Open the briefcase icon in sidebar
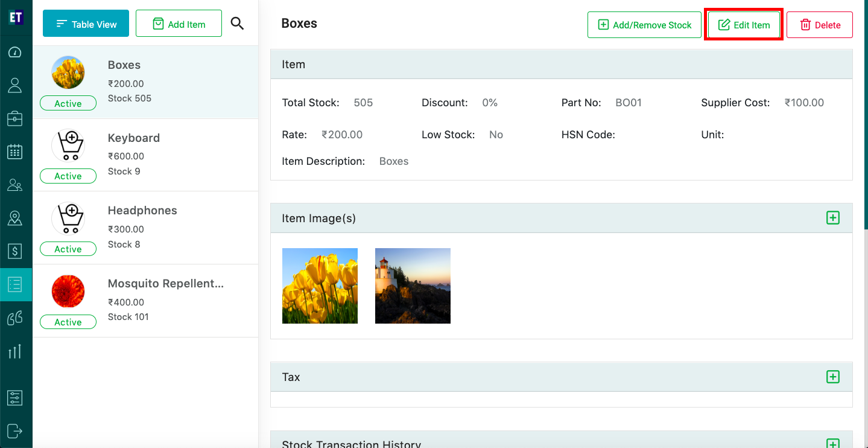Screen dimensions: 868x448 click(x=15, y=118)
